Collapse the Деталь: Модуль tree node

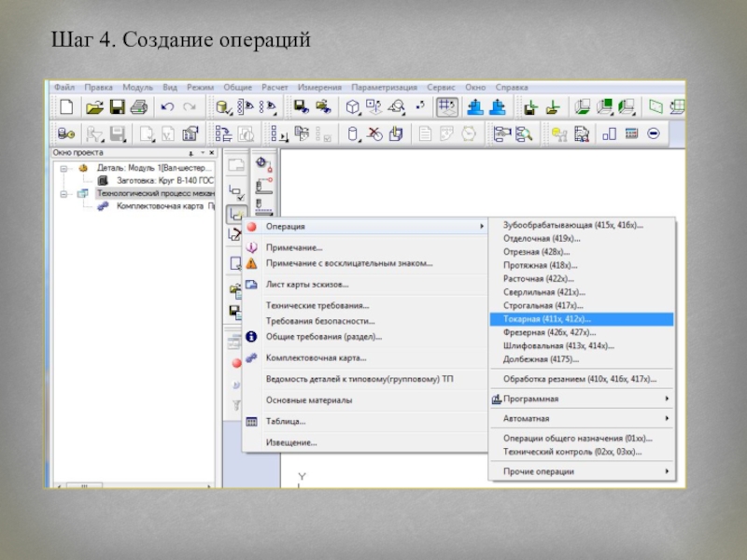pos(62,168)
